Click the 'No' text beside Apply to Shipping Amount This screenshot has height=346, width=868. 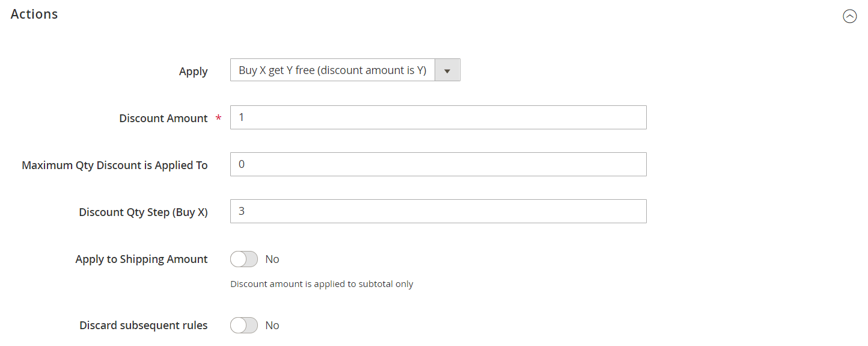272,259
